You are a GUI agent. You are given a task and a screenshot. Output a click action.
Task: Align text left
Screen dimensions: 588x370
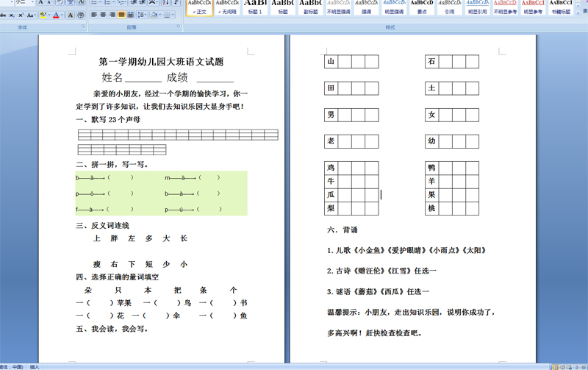pyautogui.click(x=94, y=15)
